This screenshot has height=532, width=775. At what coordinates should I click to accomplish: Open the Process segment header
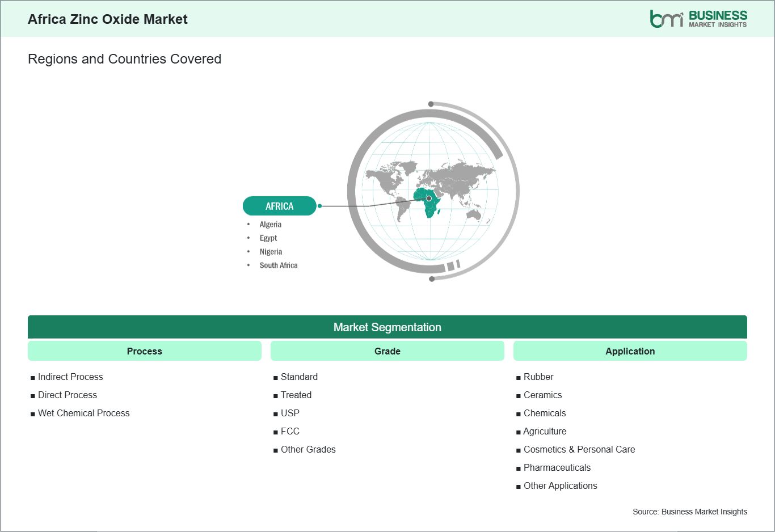pos(145,351)
